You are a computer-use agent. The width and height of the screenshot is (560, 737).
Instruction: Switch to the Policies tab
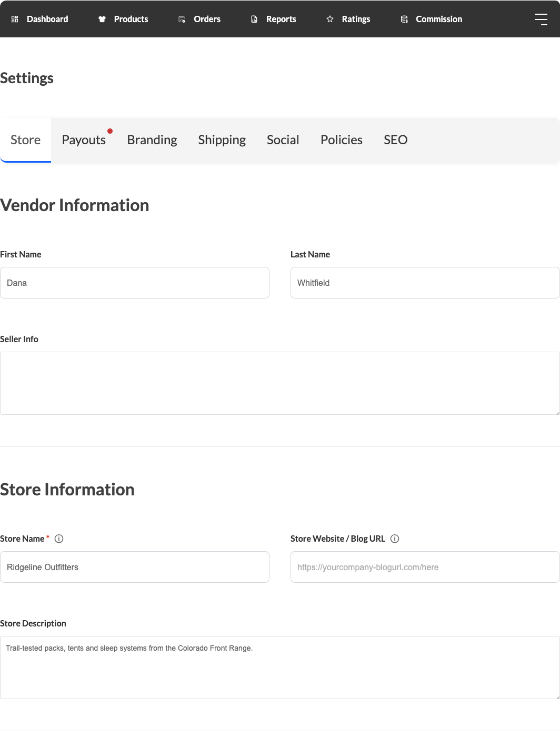(x=342, y=140)
